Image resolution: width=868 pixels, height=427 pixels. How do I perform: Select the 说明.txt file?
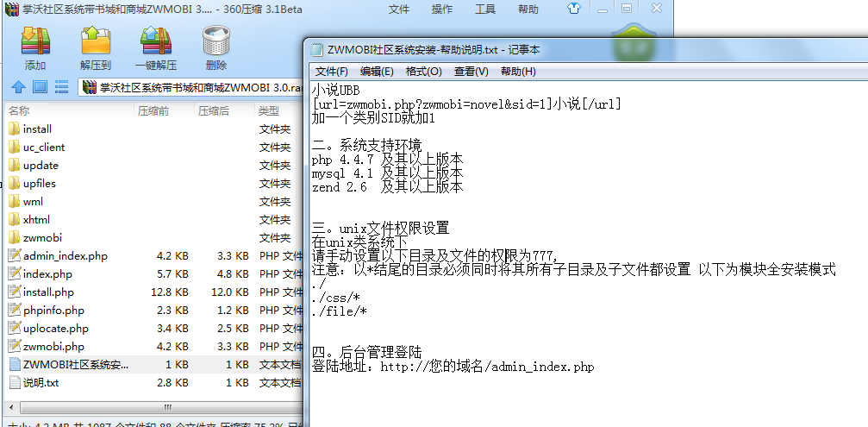[x=41, y=382]
